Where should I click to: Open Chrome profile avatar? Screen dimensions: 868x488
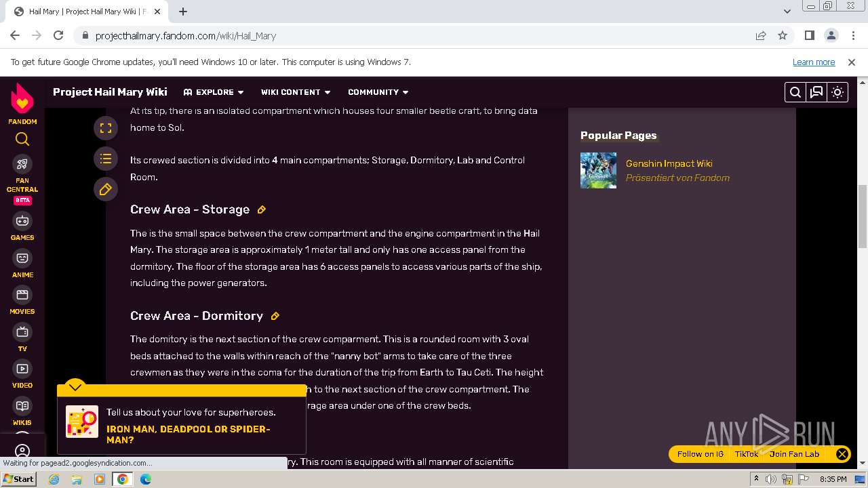(831, 36)
